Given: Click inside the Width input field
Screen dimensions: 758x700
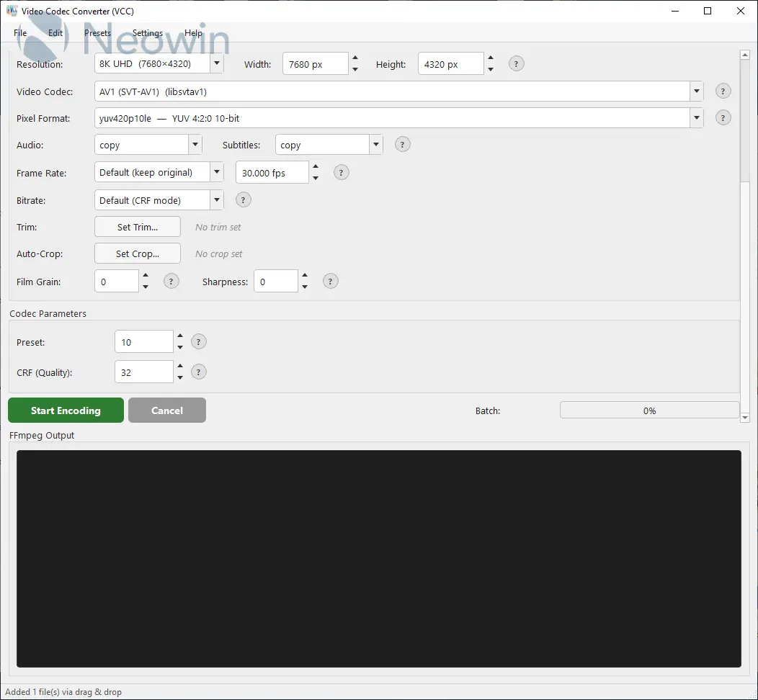Looking at the screenshot, I should [315, 64].
